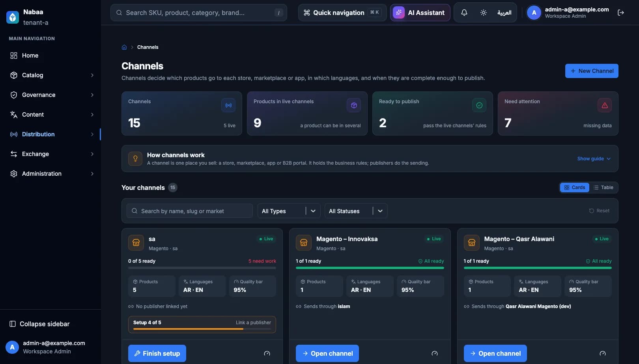This screenshot has width=639, height=364.
Task: Click the Magento – Qasr Alawani store icon
Action: coord(472,243)
